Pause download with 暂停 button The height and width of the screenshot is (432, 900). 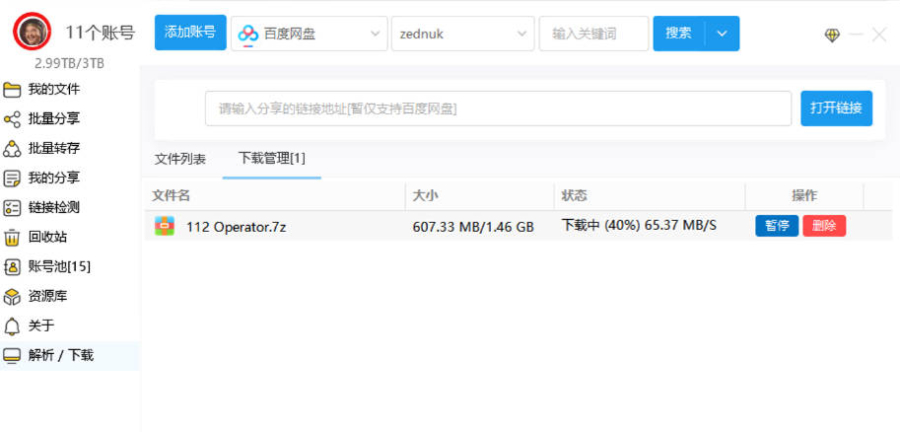(x=777, y=226)
